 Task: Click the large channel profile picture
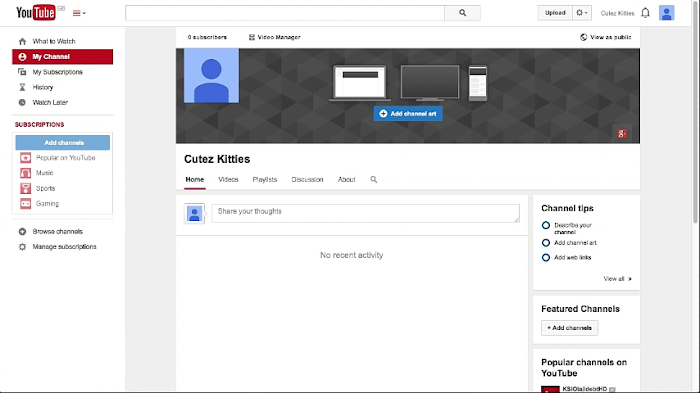pos(212,75)
